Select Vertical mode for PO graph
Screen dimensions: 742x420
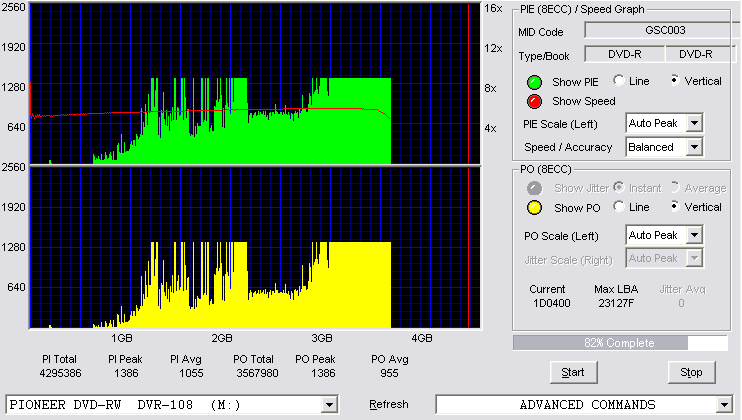(x=675, y=206)
